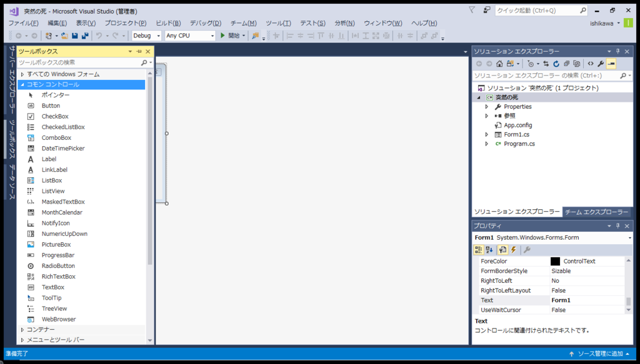The height and width of the screenshot is (364, 640).
Task: Click ソース管理に追加 in status bar
Action: coord(599,353)
